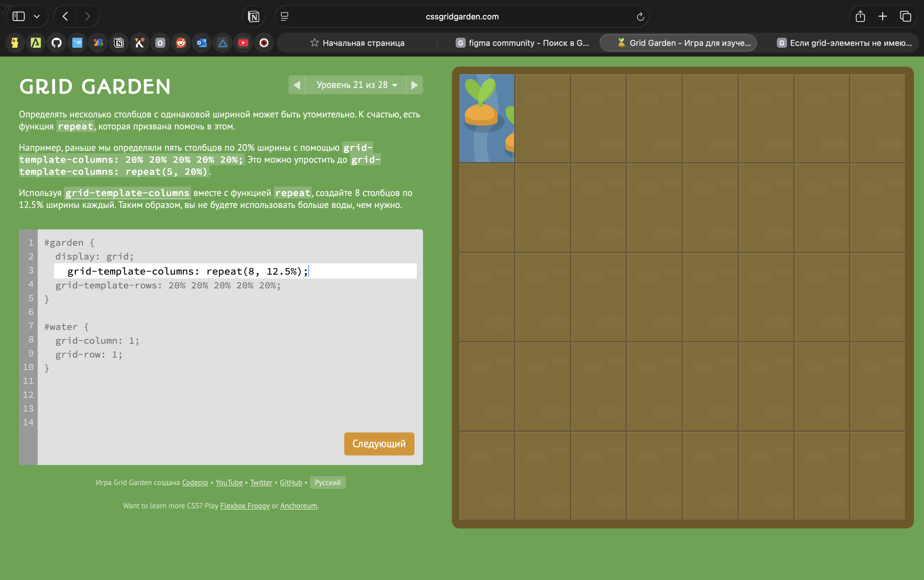Open the tab overview icon
924x580 pixels.
pyautogui.click(x=905, y=16)
